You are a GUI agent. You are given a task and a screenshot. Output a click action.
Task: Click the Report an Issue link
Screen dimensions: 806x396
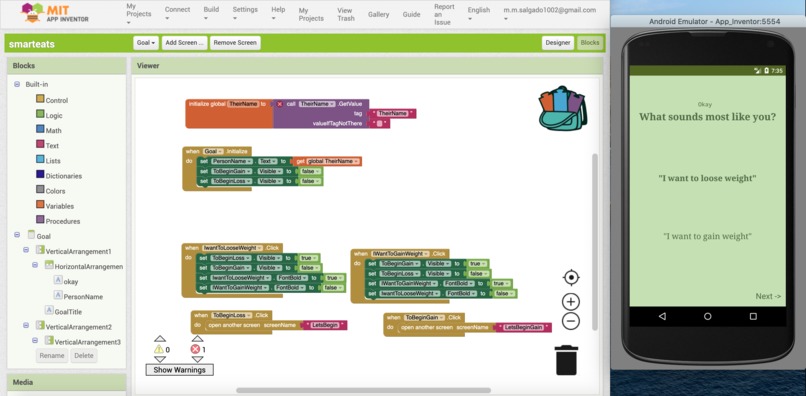[x=444, y=14]
